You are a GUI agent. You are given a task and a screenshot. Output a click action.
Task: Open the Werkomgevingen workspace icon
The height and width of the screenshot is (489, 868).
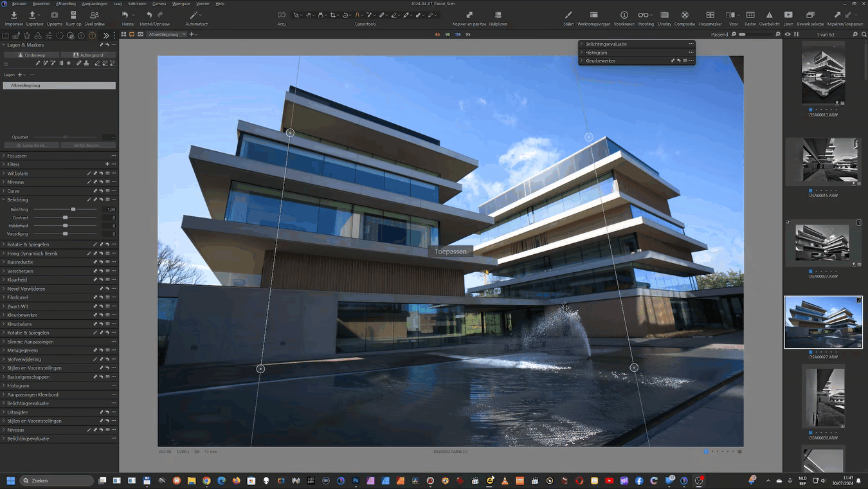pyautogui.click(x=594, y=15)
